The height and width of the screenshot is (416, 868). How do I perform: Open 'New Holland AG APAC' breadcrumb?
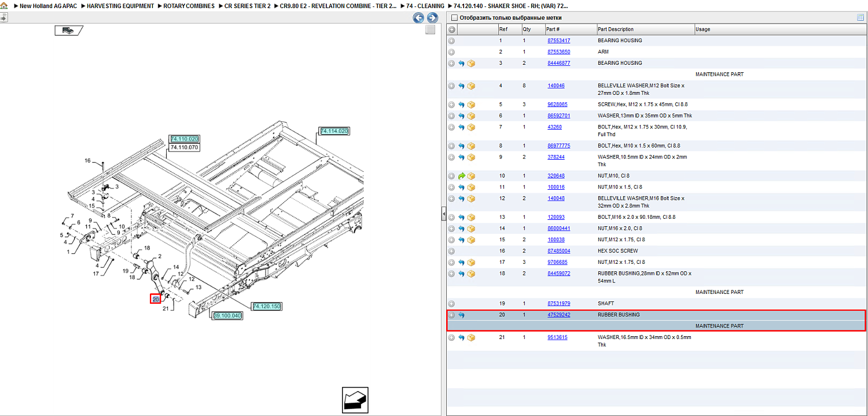tap(49, 6)
